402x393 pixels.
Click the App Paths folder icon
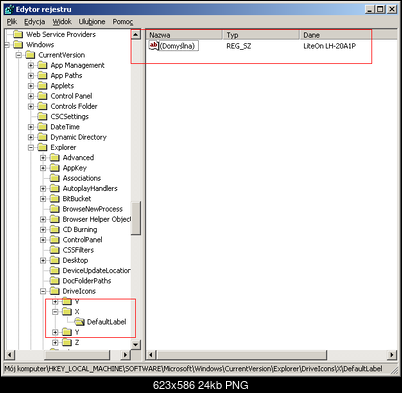42,76
